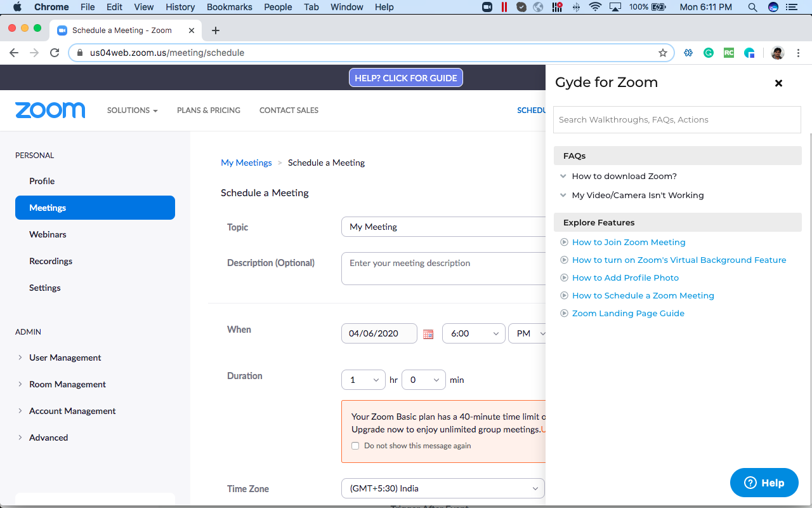Click play icon beside Zoom Landing Page Guide

pos(564,313)
